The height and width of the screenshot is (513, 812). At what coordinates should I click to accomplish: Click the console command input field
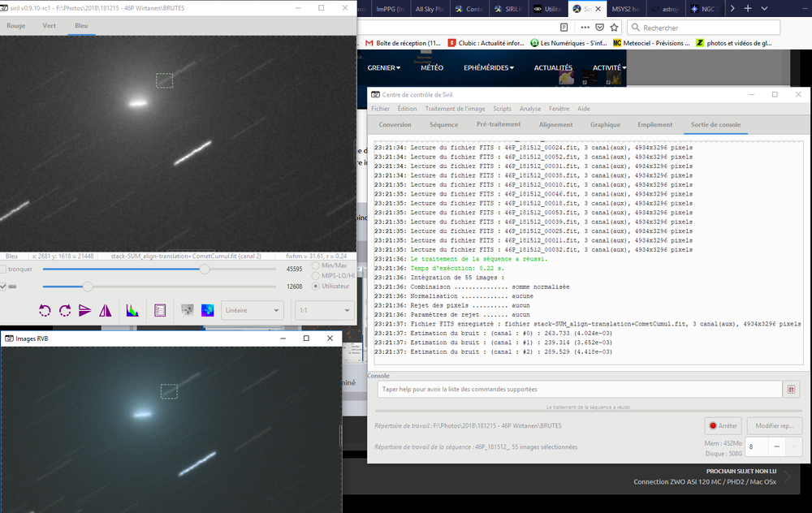[580, 390]
